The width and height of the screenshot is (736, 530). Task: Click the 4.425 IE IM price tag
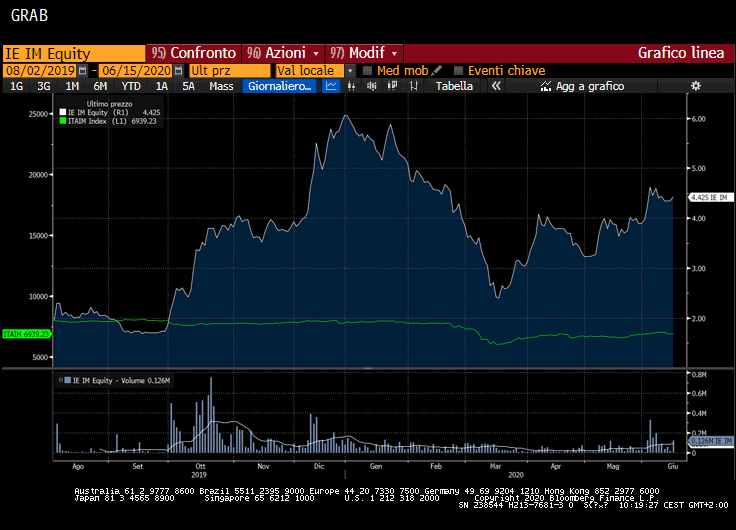click(707, 198)
